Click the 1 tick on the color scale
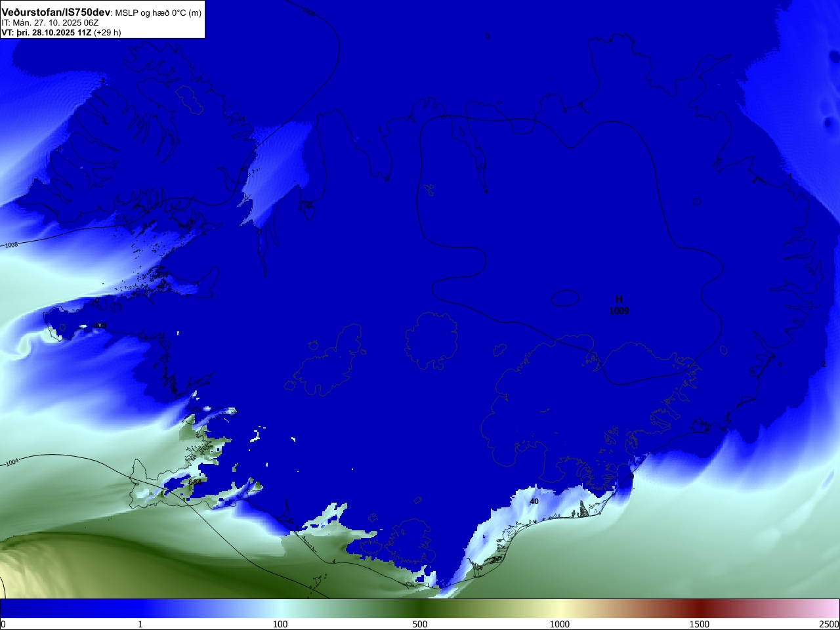840x630 pixels. [x=140, y=624]
